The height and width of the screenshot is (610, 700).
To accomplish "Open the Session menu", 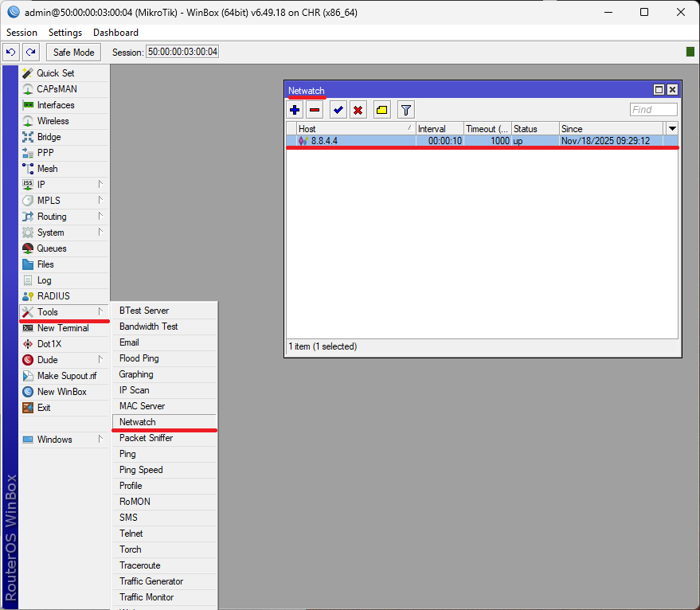I will [x=22, y=33].
